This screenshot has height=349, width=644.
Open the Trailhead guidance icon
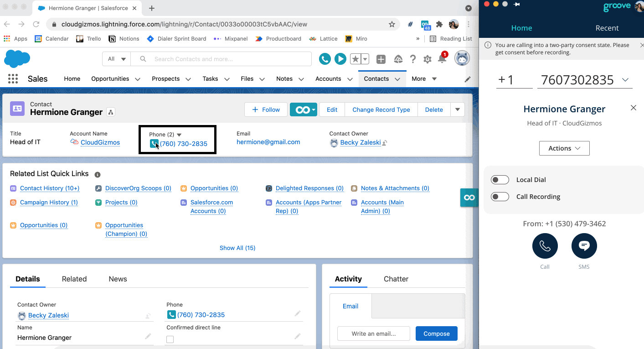(398, 59)
